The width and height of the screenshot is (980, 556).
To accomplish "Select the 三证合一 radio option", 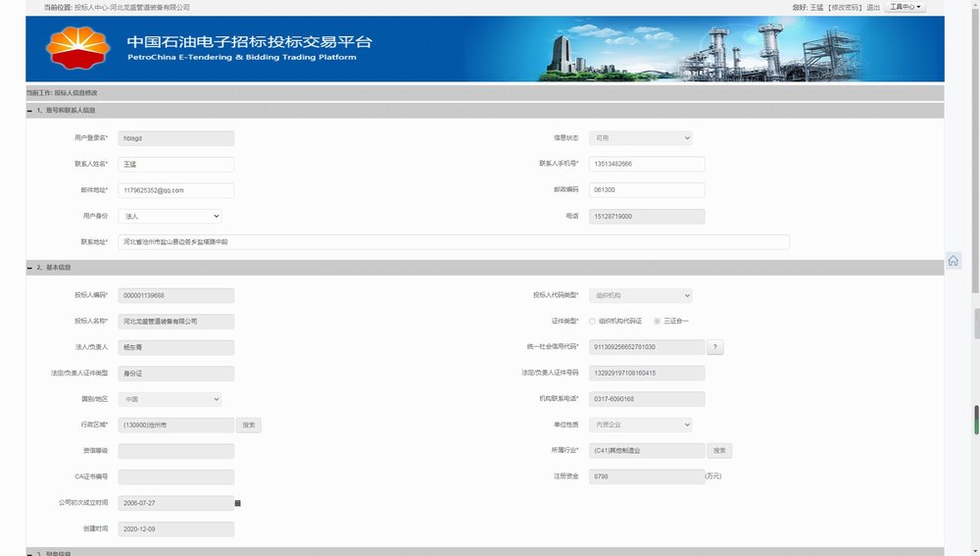I will point(657,322).
